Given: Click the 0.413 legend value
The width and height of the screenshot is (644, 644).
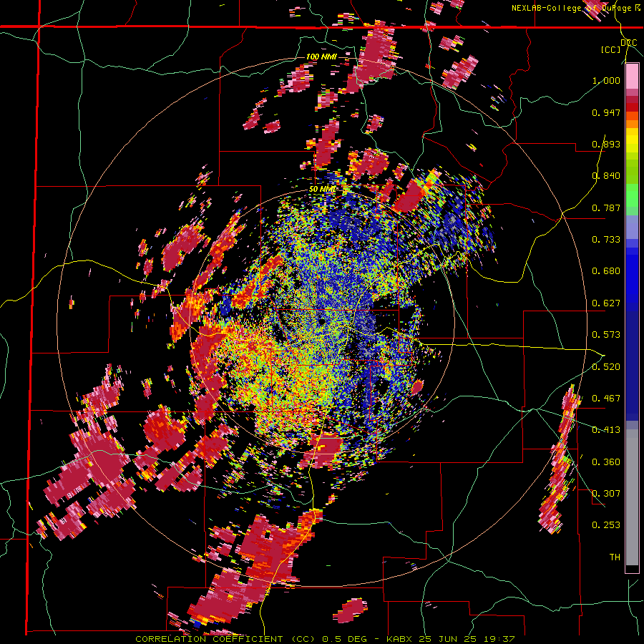Looking at the screenshot, I should (x=606, y=430).
